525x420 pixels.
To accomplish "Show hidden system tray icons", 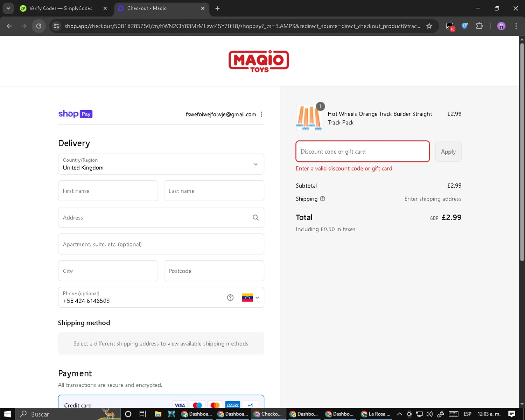I will click(x=399, y=414).
